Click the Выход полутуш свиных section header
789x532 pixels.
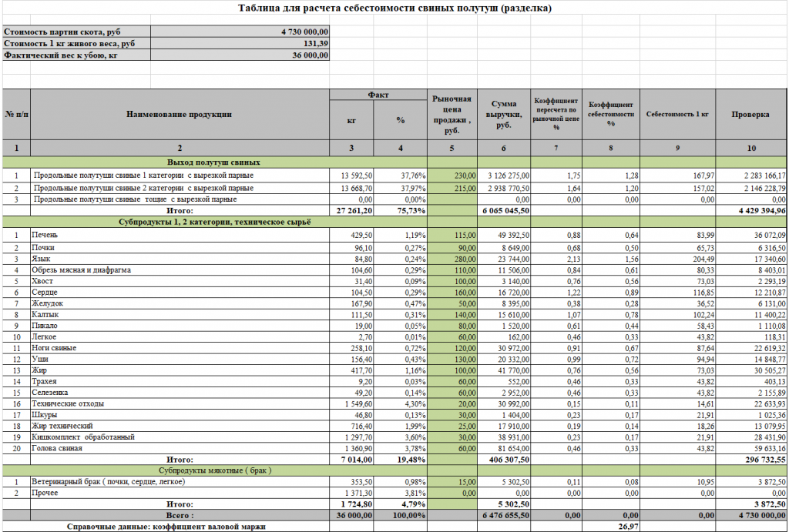click(213, 162)
